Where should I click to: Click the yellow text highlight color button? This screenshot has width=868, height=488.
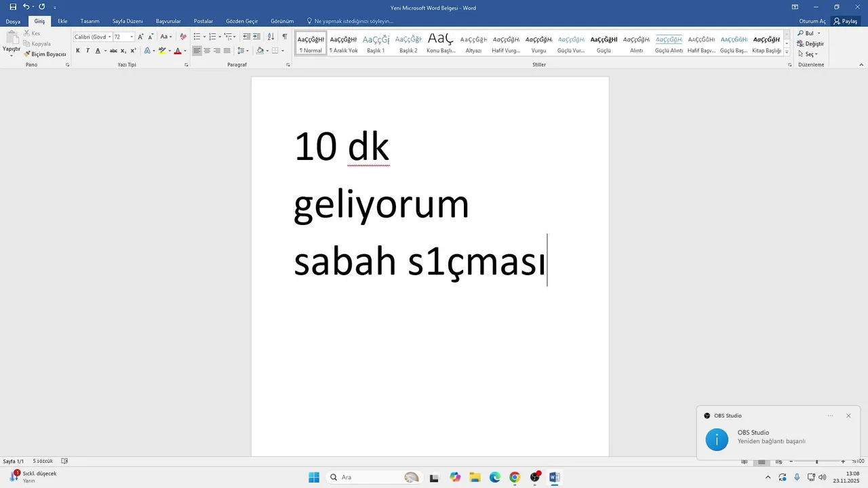coord(162,51)
